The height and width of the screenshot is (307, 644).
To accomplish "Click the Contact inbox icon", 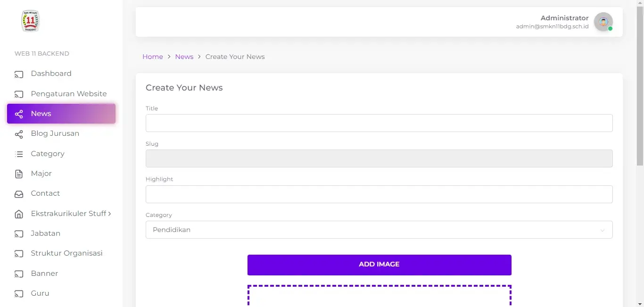I will tap(19, 194).
